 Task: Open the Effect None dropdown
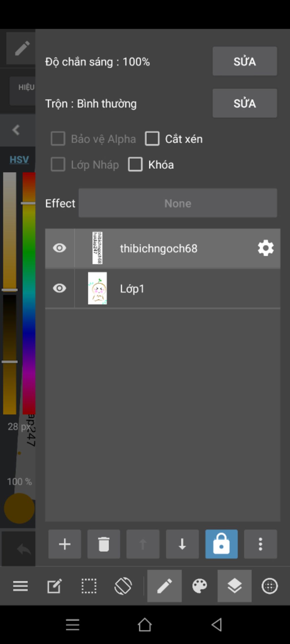tap(178, 203)
